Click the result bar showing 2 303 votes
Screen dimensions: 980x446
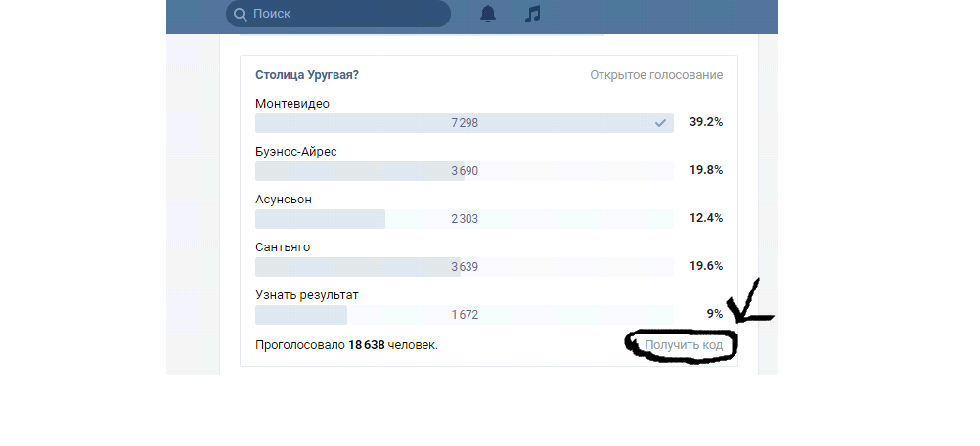point(464,219)
